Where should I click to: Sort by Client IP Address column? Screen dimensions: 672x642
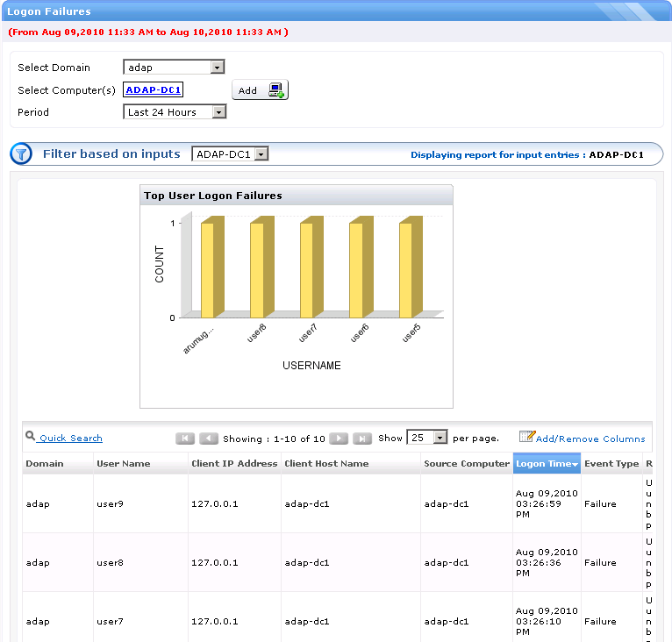(234, 464)
